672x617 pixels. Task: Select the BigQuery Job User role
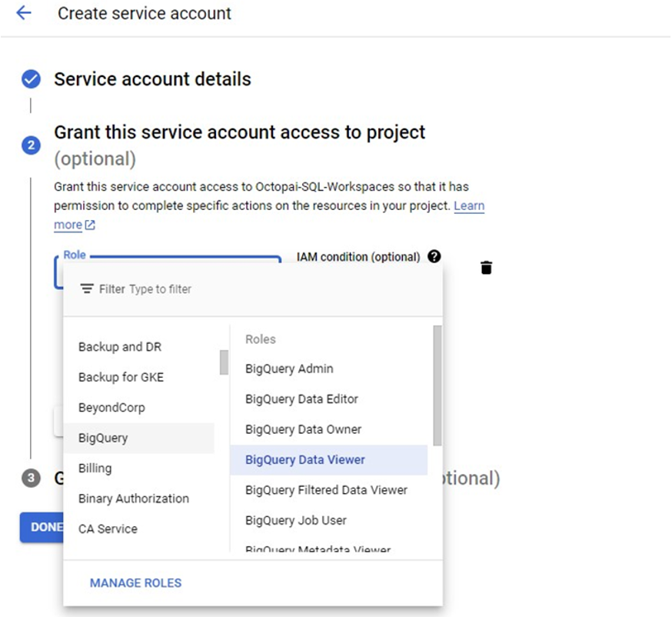[296, 521]
